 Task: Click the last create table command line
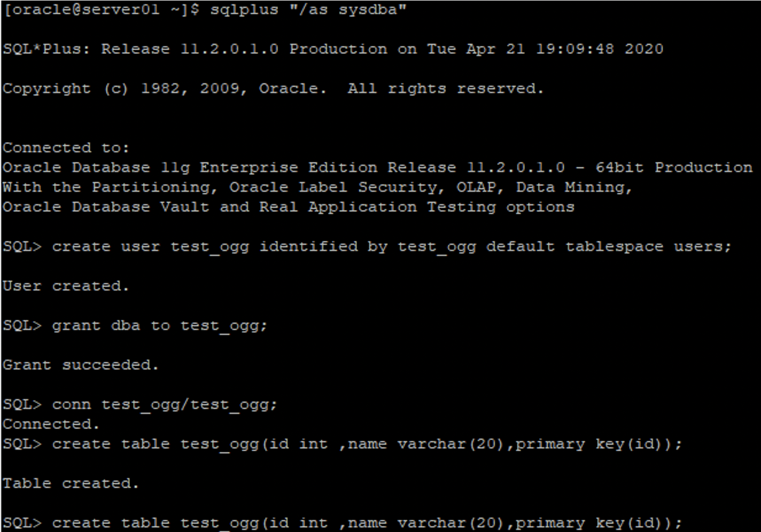pyautogui.click(x=343, y=523)
